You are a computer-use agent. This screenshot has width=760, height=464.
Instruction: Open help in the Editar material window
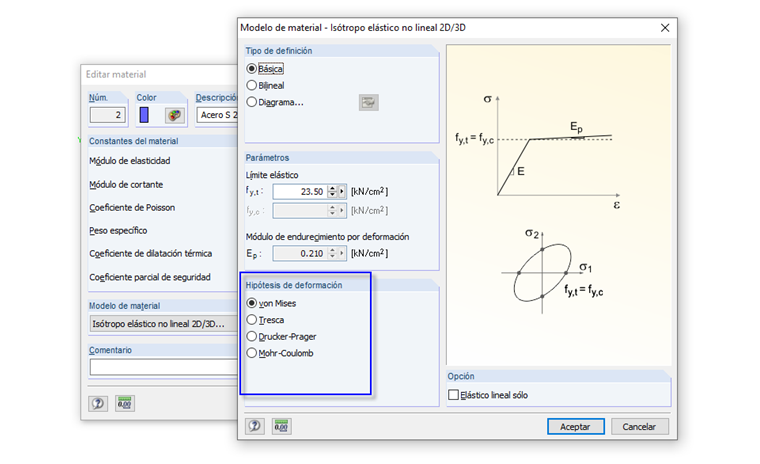click(98, 403)
